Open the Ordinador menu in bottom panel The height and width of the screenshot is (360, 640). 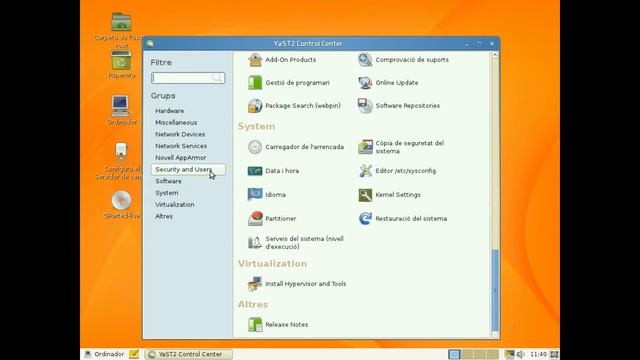[x=104, y=354]
